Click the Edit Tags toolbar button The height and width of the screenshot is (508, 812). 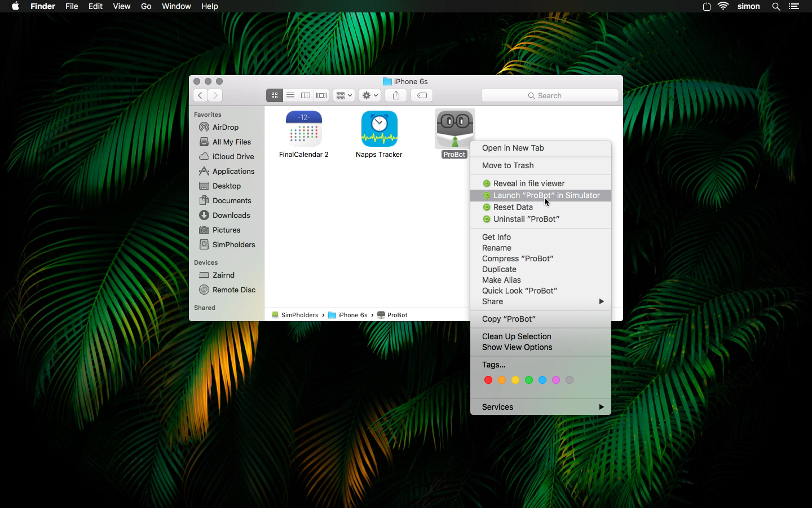(x=422, y=95)
